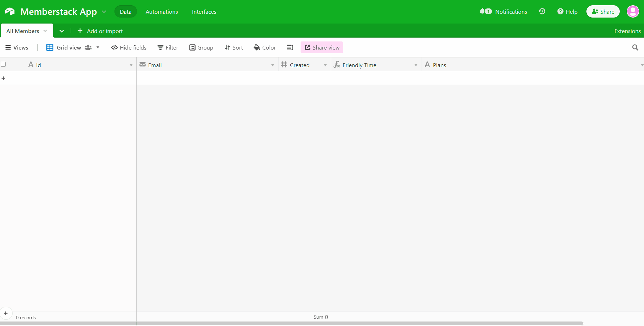The width and height of the screenshot is (644, 326).
Task: Click the 0 records count text
Action: [26, 318]
